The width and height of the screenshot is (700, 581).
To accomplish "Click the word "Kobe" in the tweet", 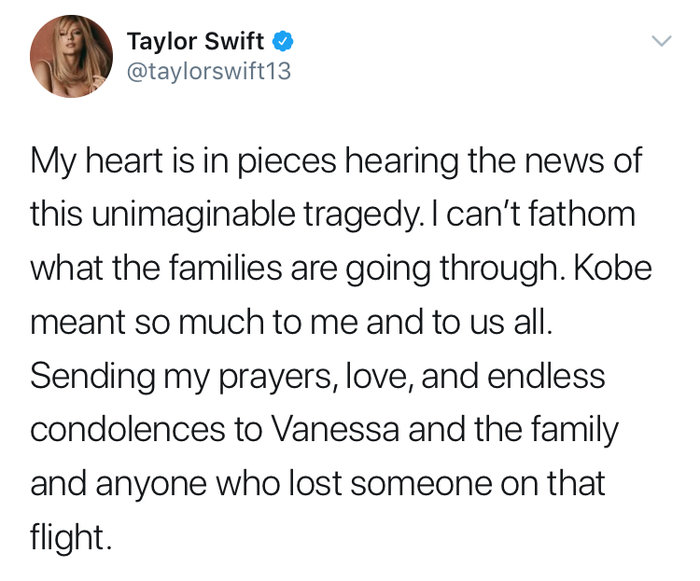I will tap(604, 268).
